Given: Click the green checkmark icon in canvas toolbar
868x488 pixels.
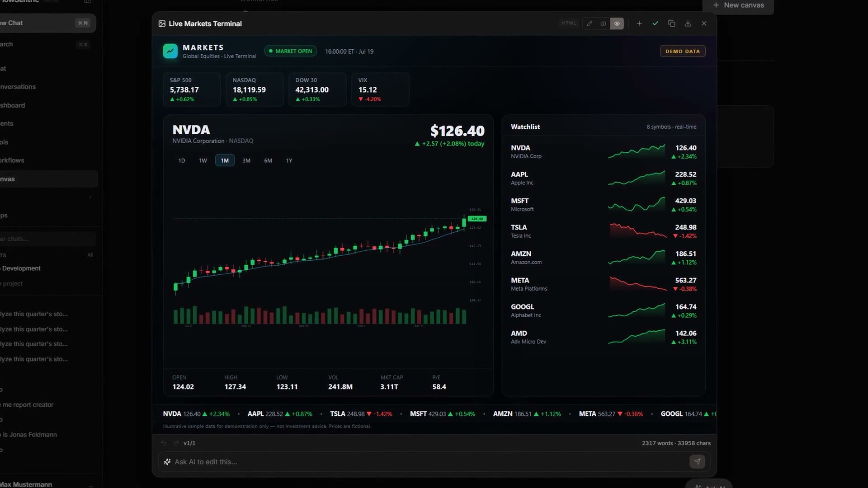Looking at the screenshot, I should click(x=655, y=23).
